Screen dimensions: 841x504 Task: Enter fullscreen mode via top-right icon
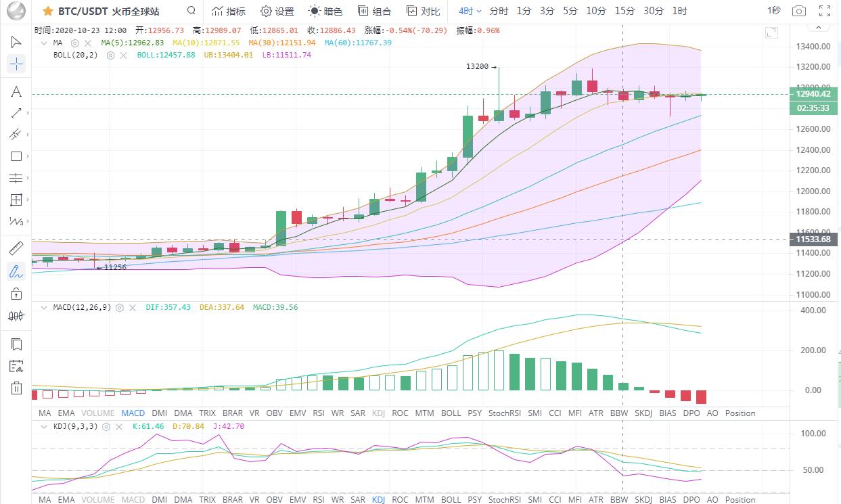click(x=825, y=11)
